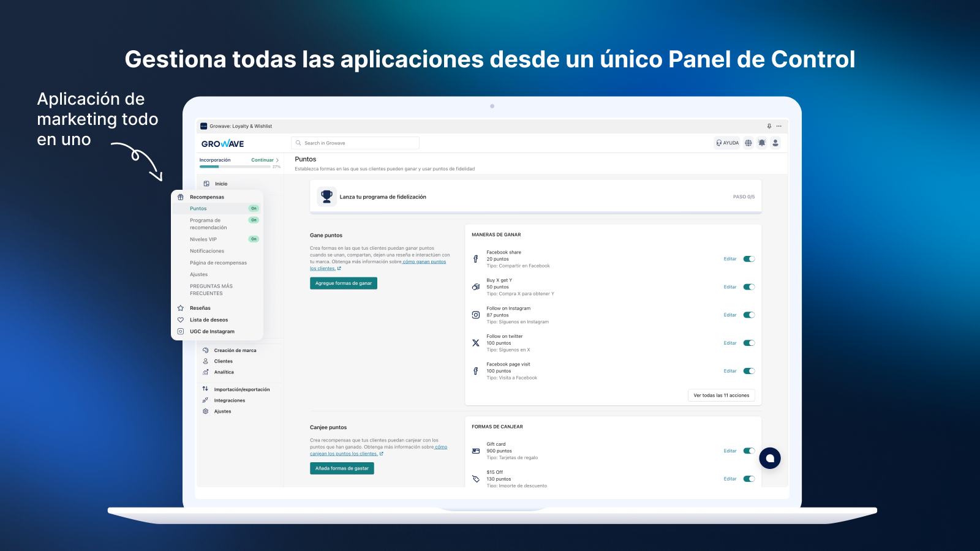Click the Inicio home icon

(x=206, y=184)
